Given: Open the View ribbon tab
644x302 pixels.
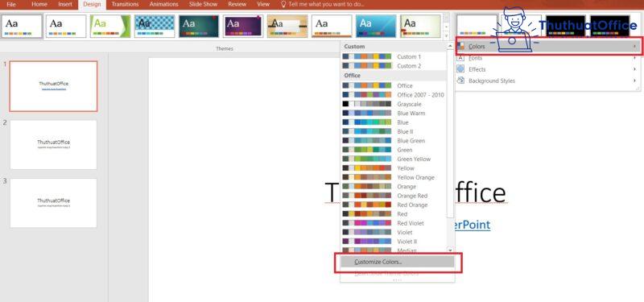Looking at the screenshot, I should [x=263, y=5].
